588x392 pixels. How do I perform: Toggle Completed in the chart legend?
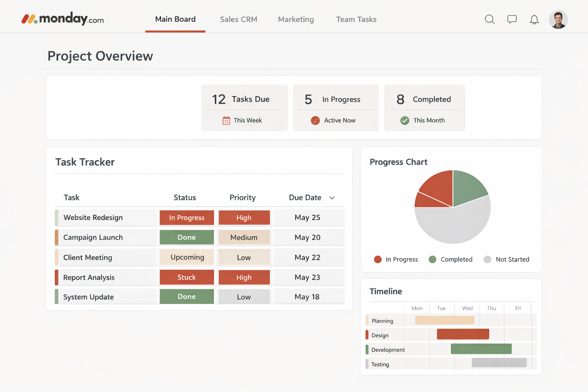click(x=451, y=259)
